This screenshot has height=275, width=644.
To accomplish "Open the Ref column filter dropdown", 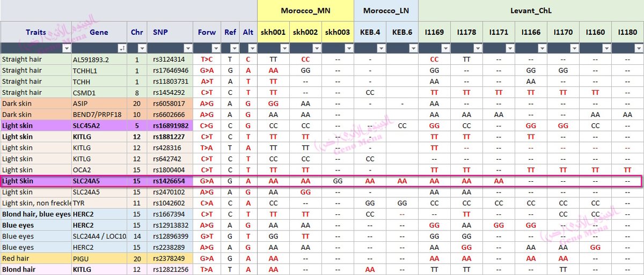I will tap(235, 48).
